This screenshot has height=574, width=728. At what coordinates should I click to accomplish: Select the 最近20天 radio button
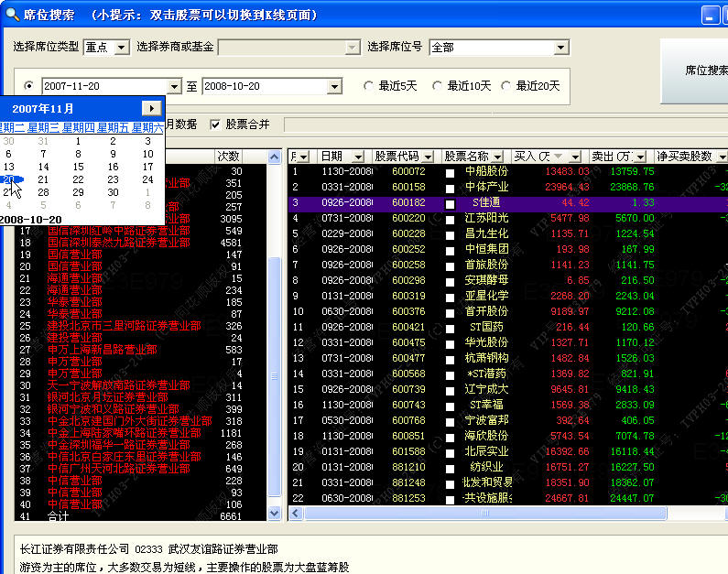pos(506,86)
